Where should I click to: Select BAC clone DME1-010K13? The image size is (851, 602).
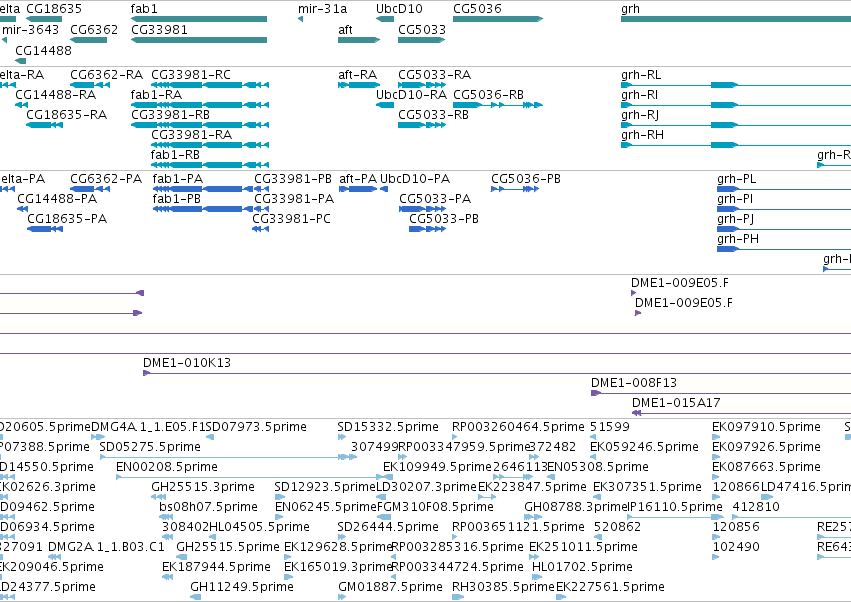(x=497, y=373)
